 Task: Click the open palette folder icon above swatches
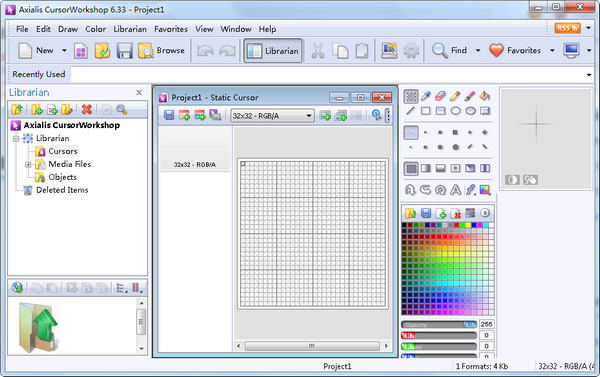411,213
